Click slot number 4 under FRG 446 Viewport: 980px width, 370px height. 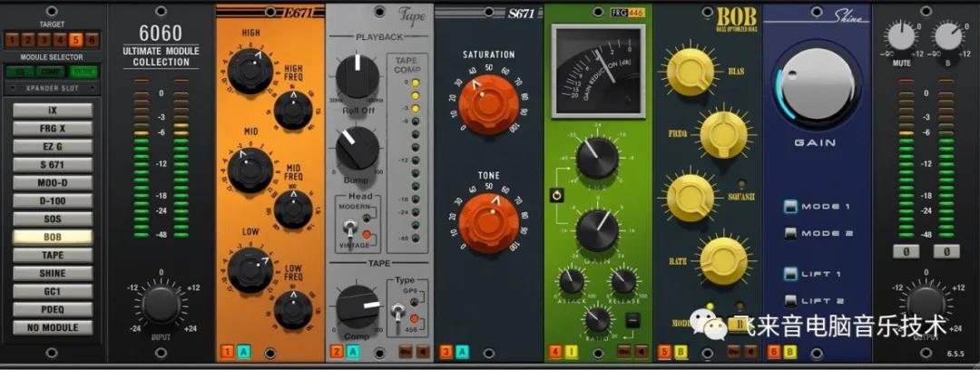point(555,352)
